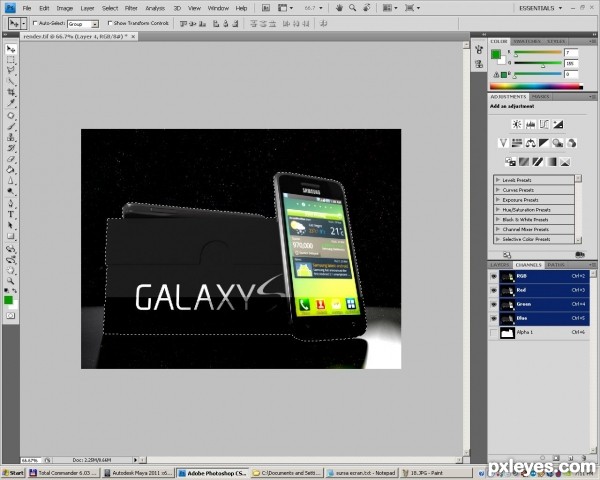Enable the Auto-Select checkbox
600x480 pixels.
point(35,23)
